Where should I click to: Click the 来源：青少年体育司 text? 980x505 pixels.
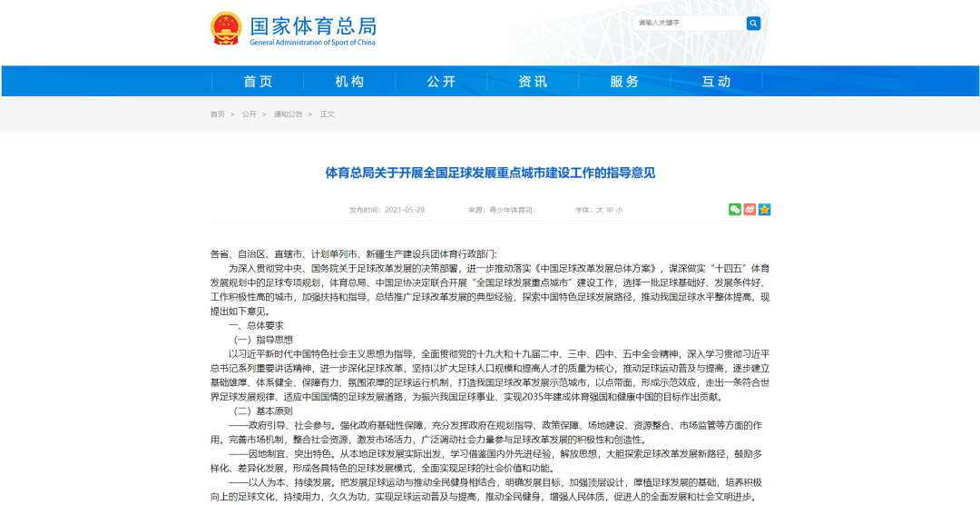click(x=501, y=210)
